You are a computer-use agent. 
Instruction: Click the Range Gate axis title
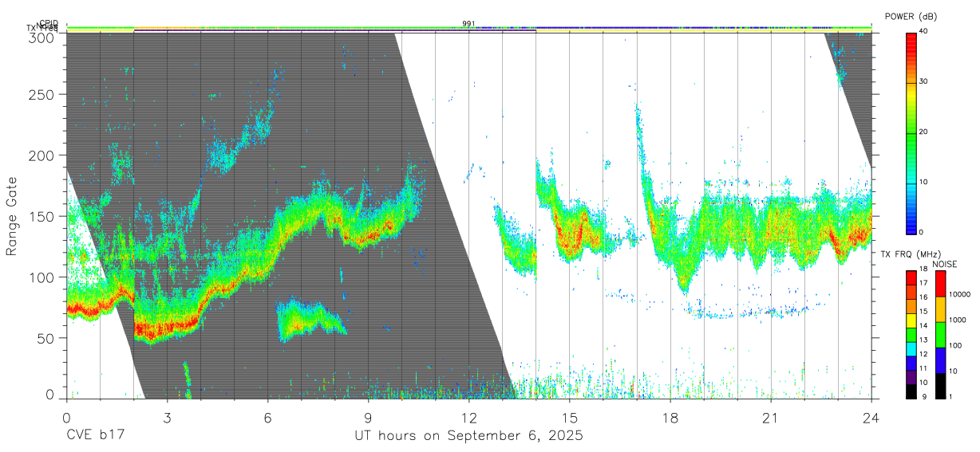pyautogui.click(x=12, y=216)
